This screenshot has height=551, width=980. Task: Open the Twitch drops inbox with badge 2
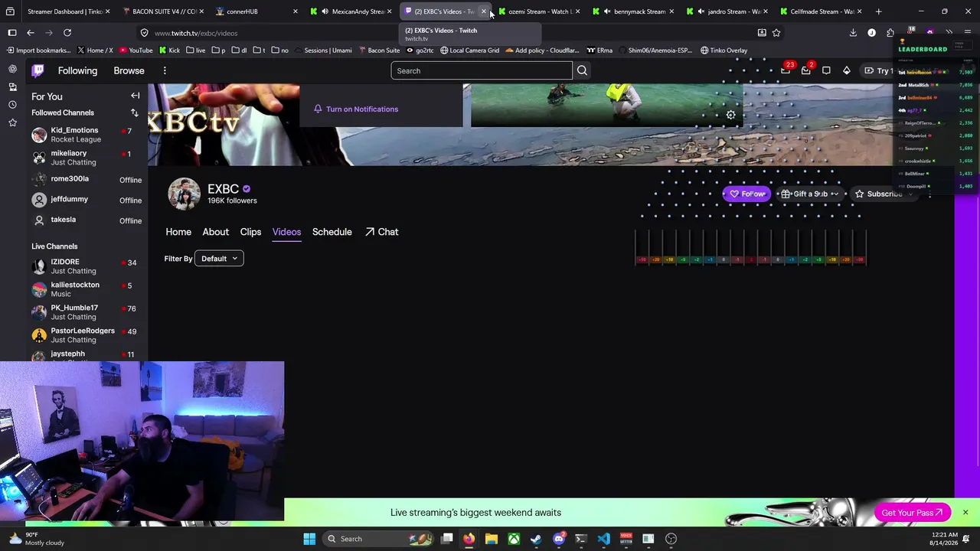805,70
